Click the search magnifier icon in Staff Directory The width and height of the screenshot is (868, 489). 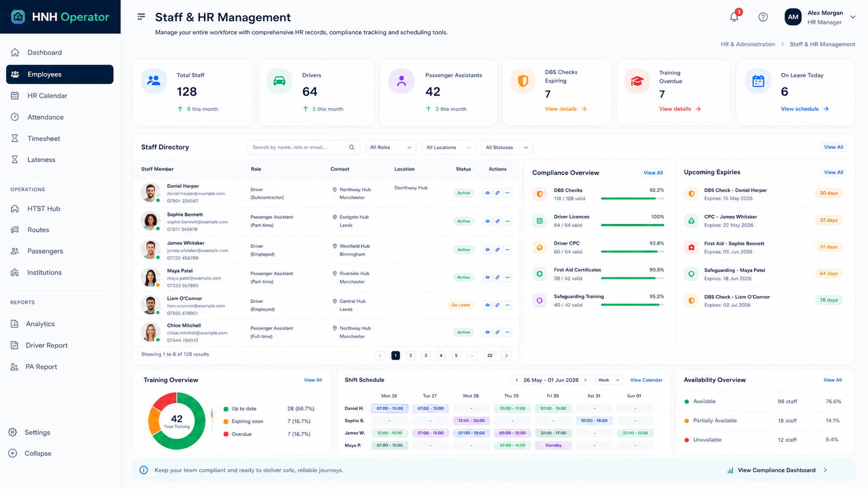(351, 148)
